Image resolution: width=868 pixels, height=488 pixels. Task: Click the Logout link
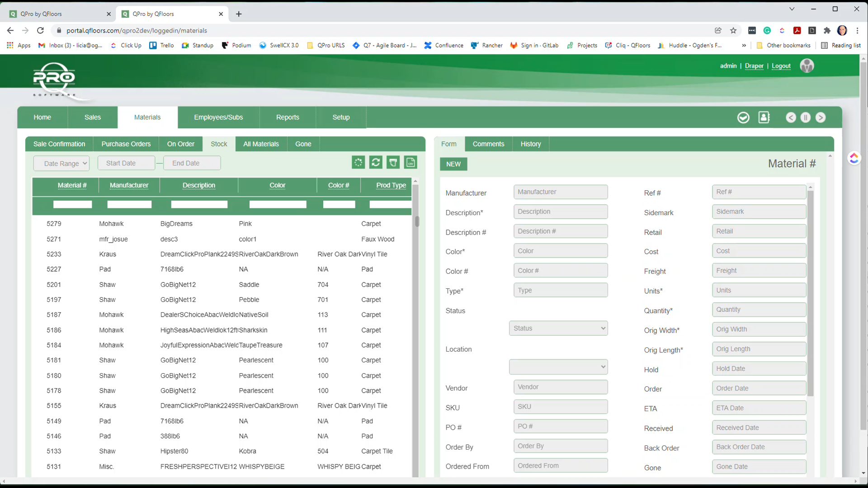point(781,66)
